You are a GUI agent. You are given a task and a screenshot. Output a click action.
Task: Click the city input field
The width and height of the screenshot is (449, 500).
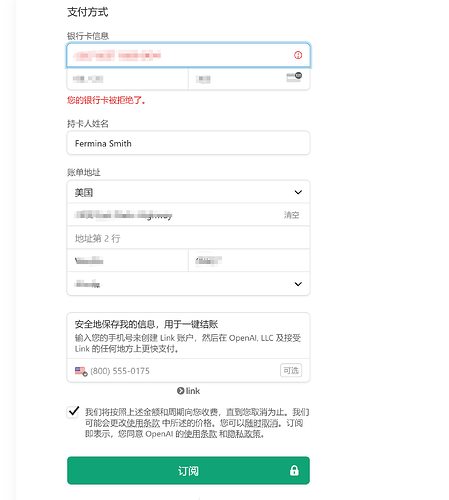coord(127,261)
